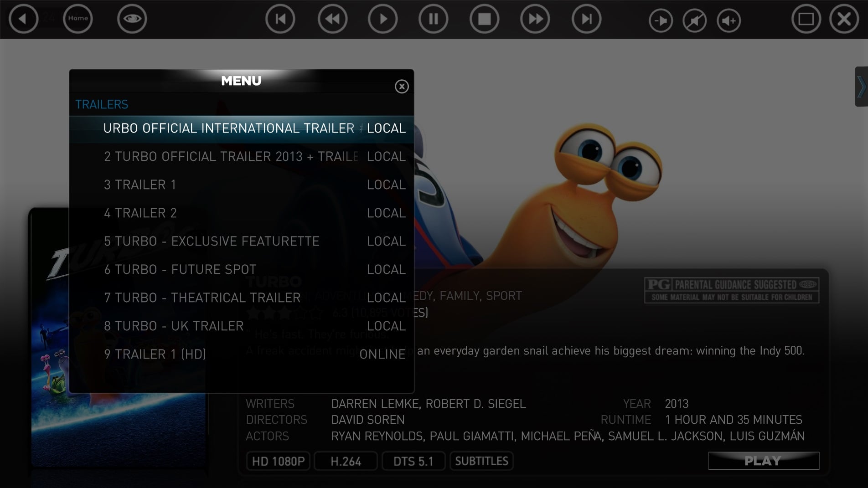The image size is (868, 488).
Task: Stop the playback
Action: coord(485,19)
